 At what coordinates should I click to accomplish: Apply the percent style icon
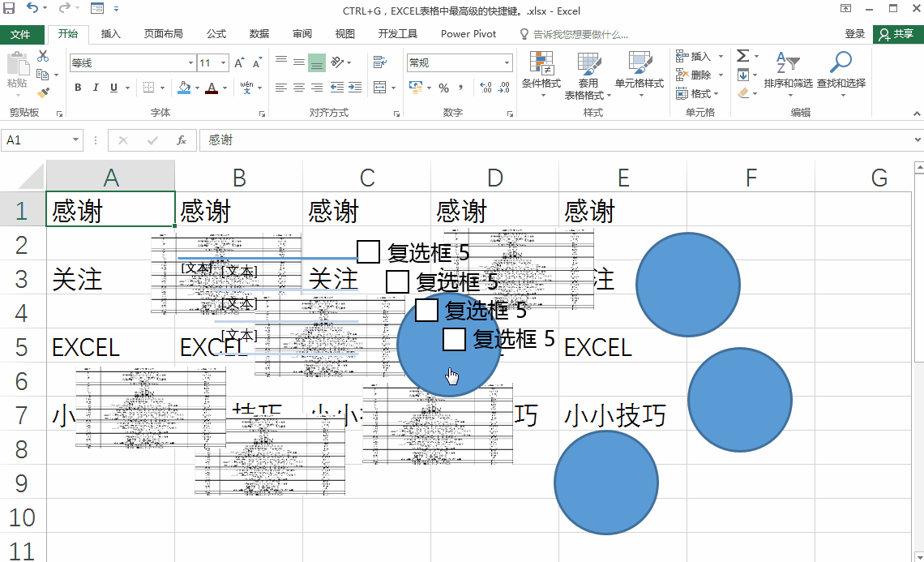pos(443,88)
